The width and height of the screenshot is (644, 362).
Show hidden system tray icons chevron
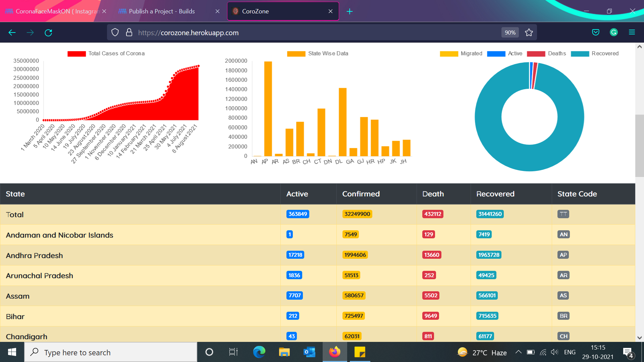coord(518,352)
